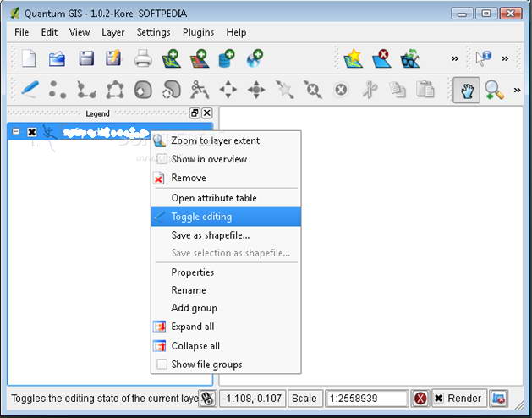Expand the overflow chevron after Zoom In tool

[516, 89]
